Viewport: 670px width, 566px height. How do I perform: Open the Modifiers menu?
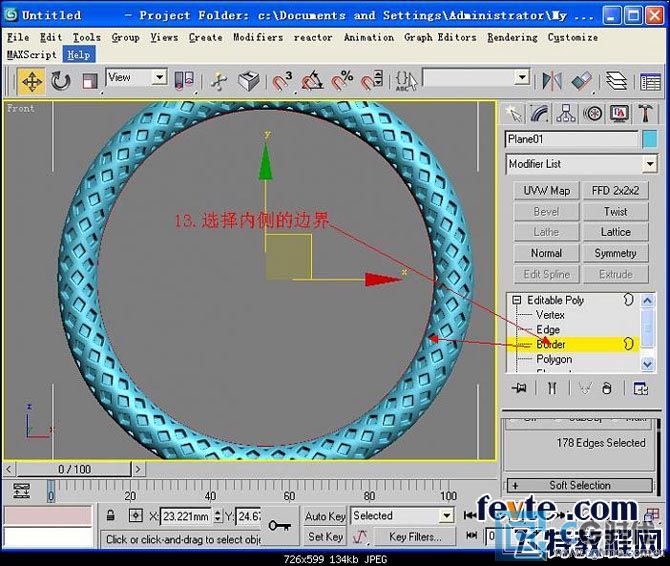tap(258, 38)
